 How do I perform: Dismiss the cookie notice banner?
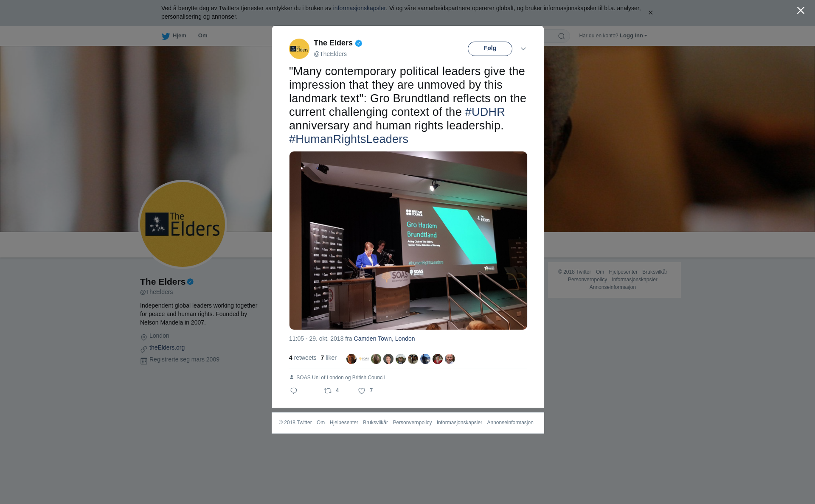click(650, 13)
